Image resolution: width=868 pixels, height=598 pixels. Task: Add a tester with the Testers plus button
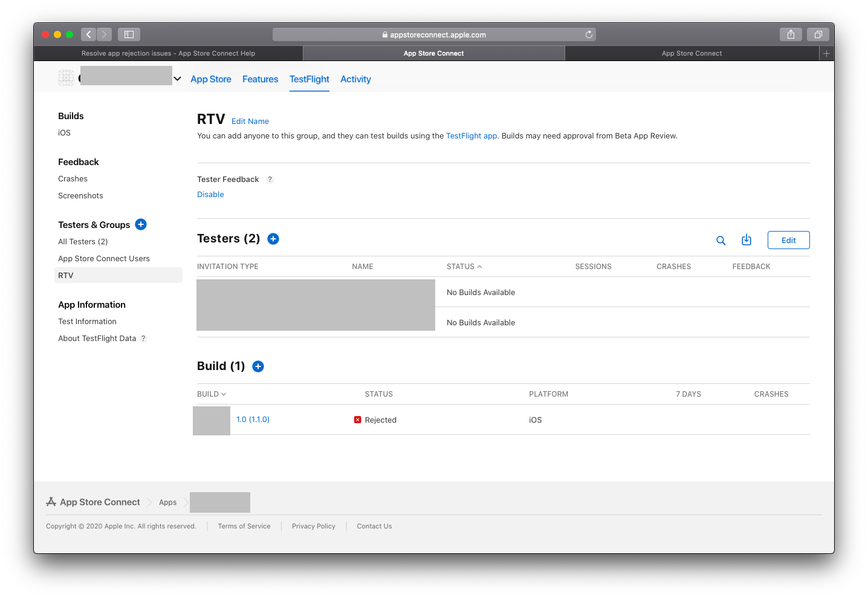click(273, 239)
